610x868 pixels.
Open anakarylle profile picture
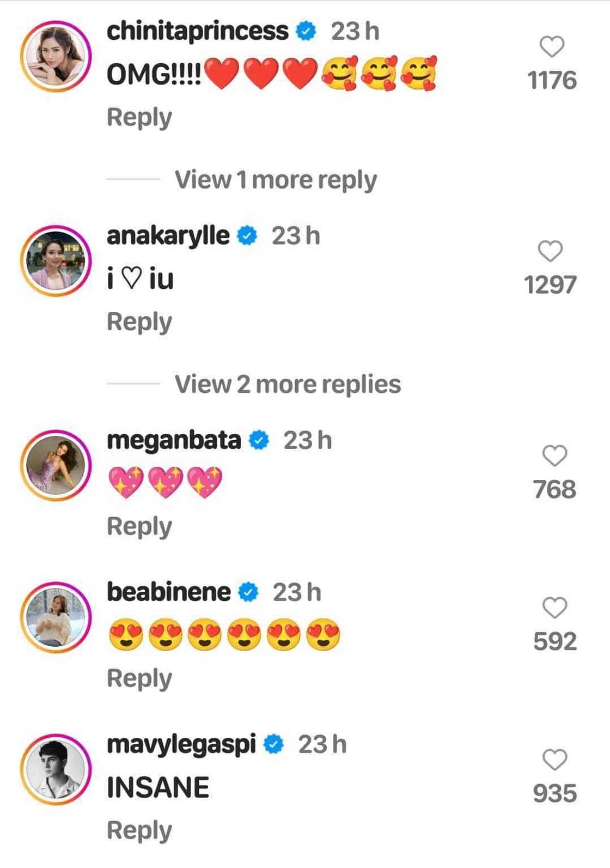[x=56, y=260]
